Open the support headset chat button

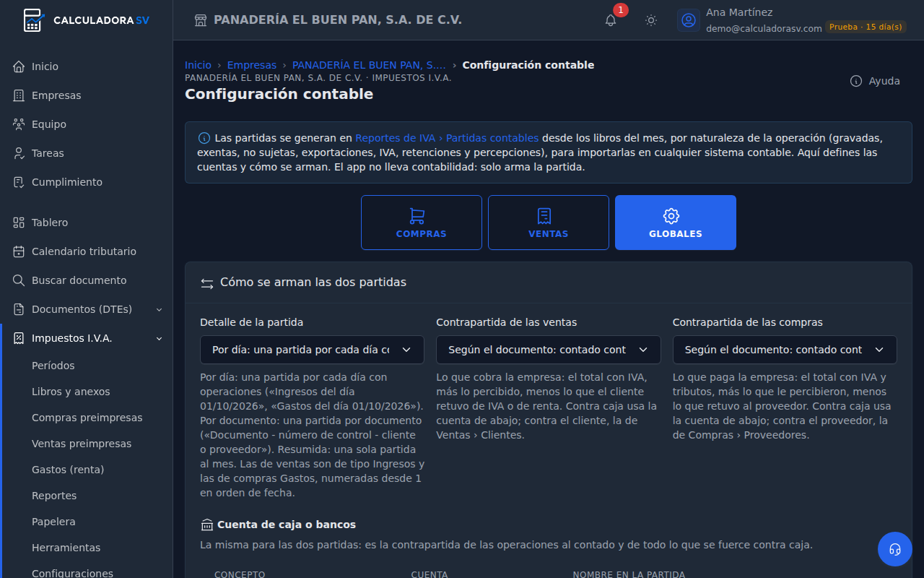(895, 549)
